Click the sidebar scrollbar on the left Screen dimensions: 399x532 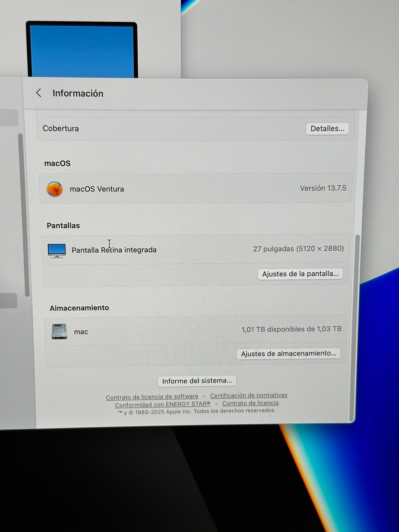point(24,215)
